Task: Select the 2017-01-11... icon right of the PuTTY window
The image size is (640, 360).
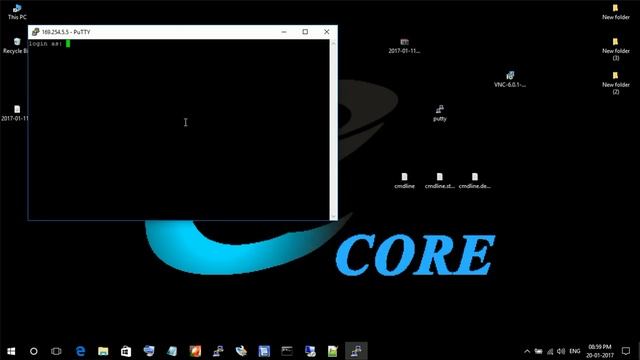Action: 404,46
